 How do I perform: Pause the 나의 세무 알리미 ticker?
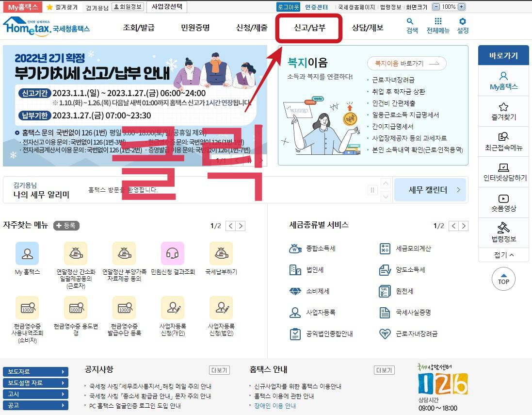[372, 191]
